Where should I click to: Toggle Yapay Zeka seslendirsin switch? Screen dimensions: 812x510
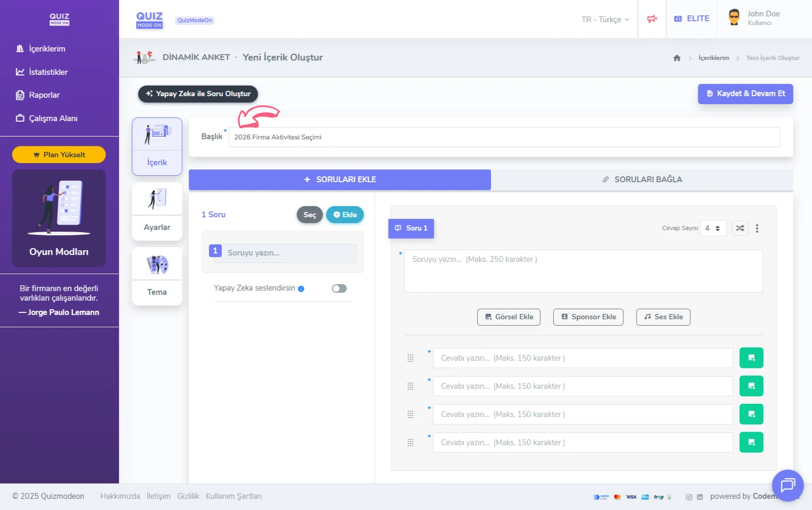point(339,288)
